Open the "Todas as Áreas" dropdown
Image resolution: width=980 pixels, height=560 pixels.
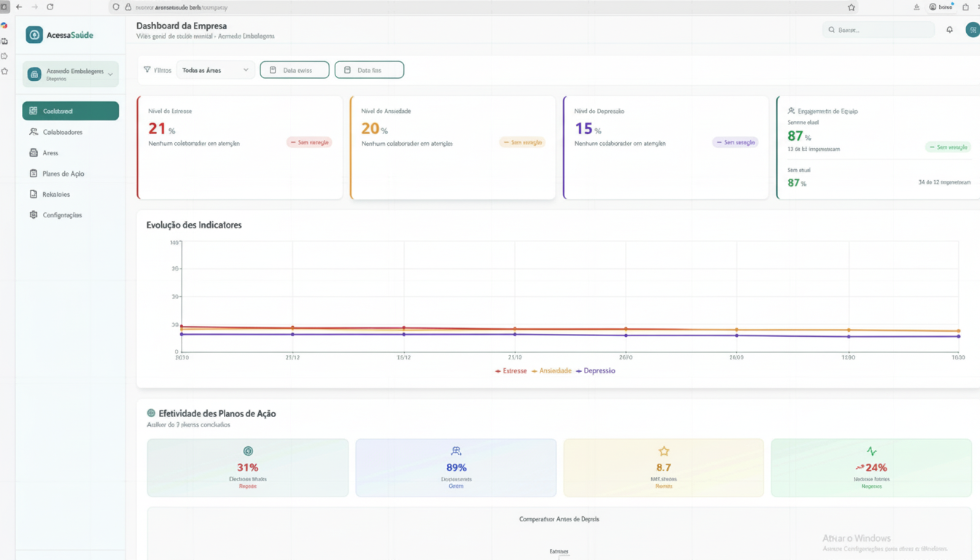coord(216,70)
